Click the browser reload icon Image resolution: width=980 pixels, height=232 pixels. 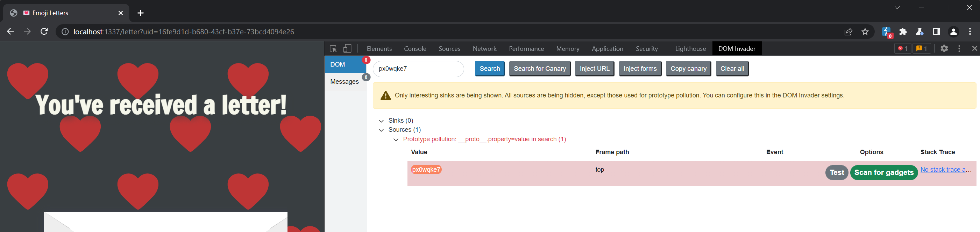pos(44,32)
